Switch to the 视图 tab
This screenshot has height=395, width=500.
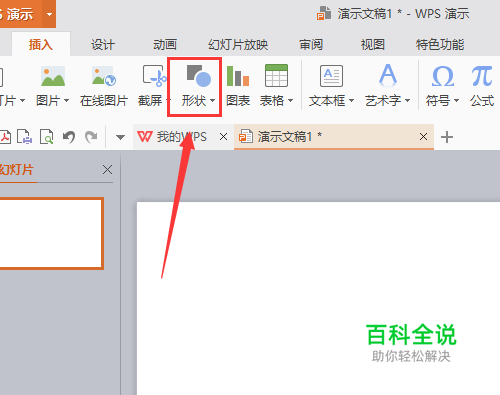click(x=373, y=44)
